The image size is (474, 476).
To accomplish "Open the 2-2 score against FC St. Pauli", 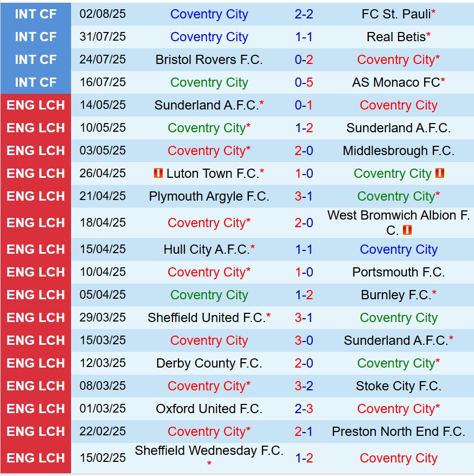I will (304, 14).
